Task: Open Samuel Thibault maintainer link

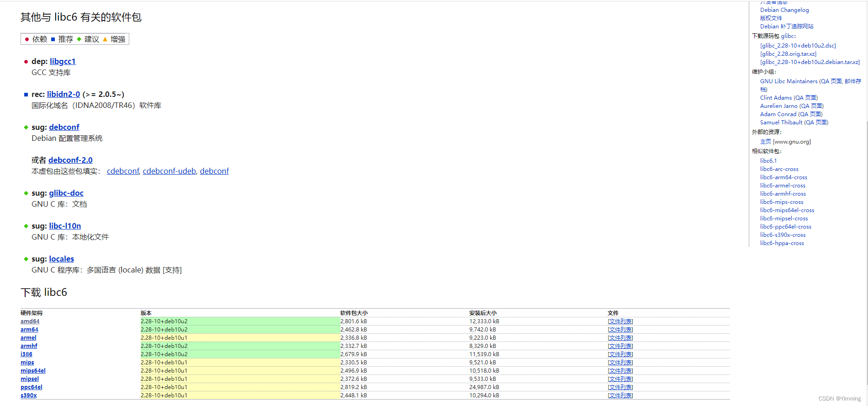Action: pos(781,123)
